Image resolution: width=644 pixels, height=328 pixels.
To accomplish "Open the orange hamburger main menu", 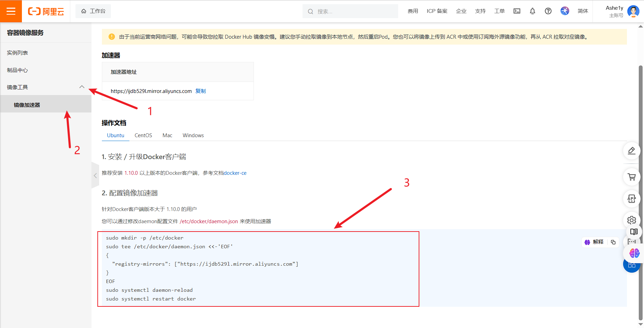I will click(11, 11).
